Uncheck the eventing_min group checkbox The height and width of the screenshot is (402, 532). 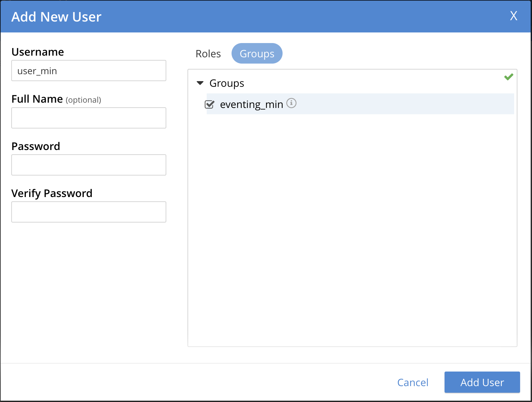pos(210,104)
